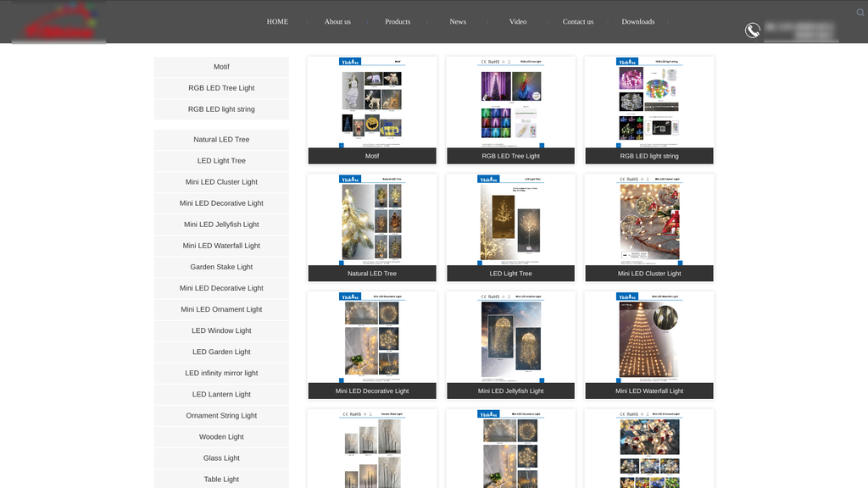
Task: Click the search magnifier icon
Action: click(860, 12)
